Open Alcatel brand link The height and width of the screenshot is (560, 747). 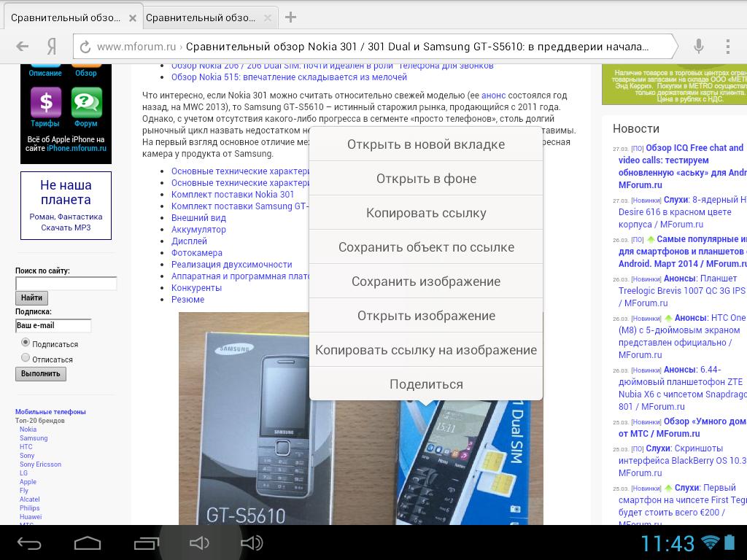[x=29, y=499]
